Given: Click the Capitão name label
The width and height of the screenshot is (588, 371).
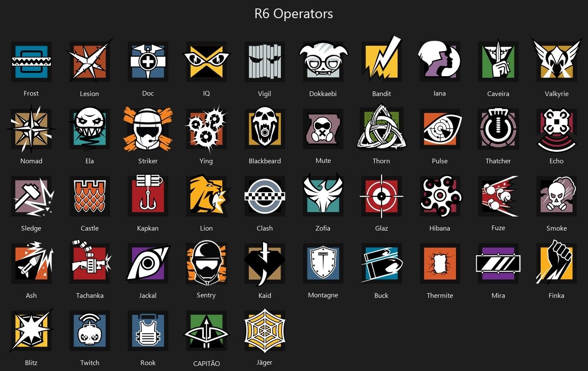Looking at the screenshot, I should point(206,363).
